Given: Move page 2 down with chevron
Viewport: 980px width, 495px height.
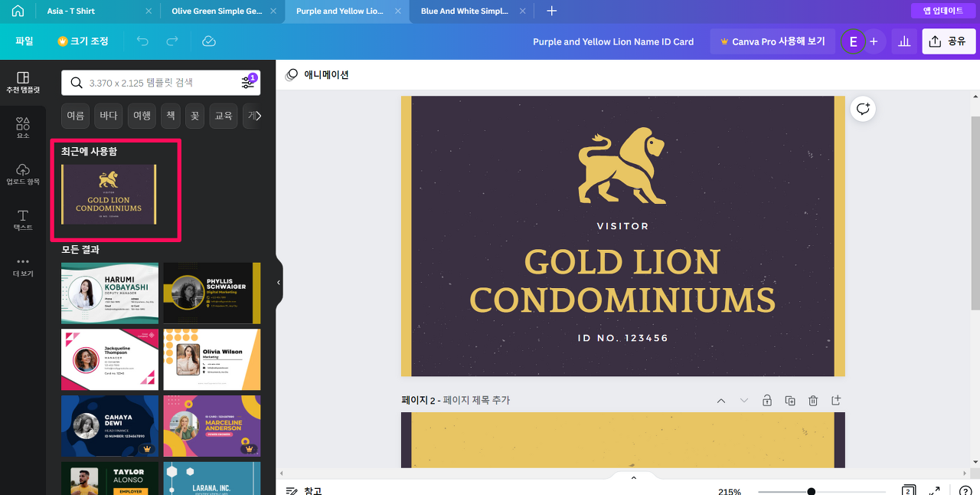Looking at the screenshot, I should (743, 401).
